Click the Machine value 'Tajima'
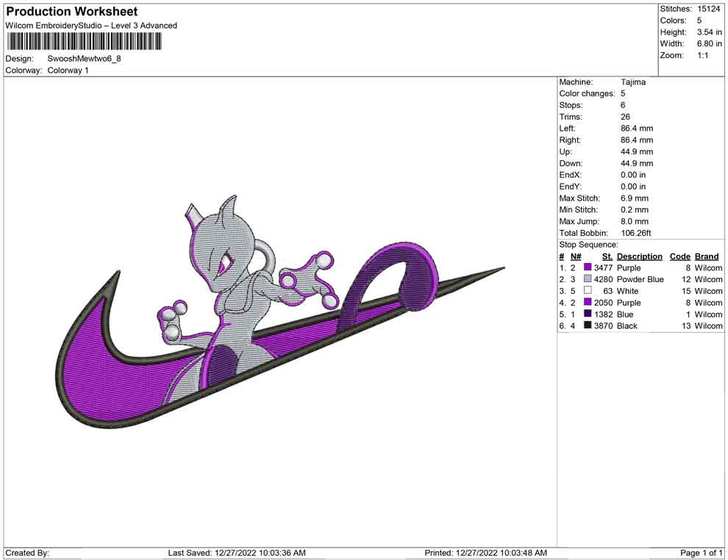This screenshot has height=560, width=728. click(x=633, y=82)
